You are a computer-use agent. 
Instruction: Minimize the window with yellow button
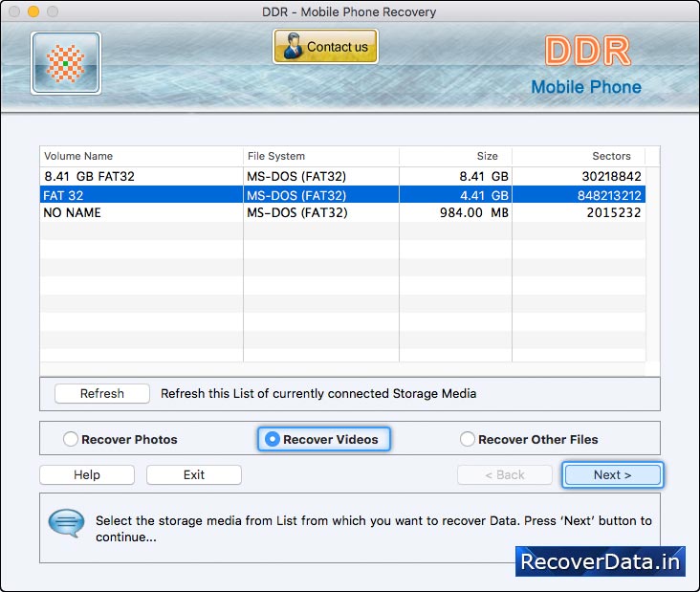click(x=33, y=11)
